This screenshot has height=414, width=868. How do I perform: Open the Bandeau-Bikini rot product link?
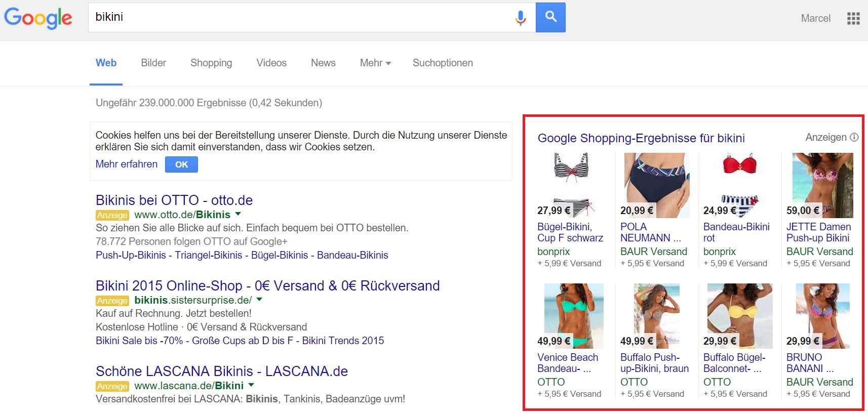tap(736, 232)
